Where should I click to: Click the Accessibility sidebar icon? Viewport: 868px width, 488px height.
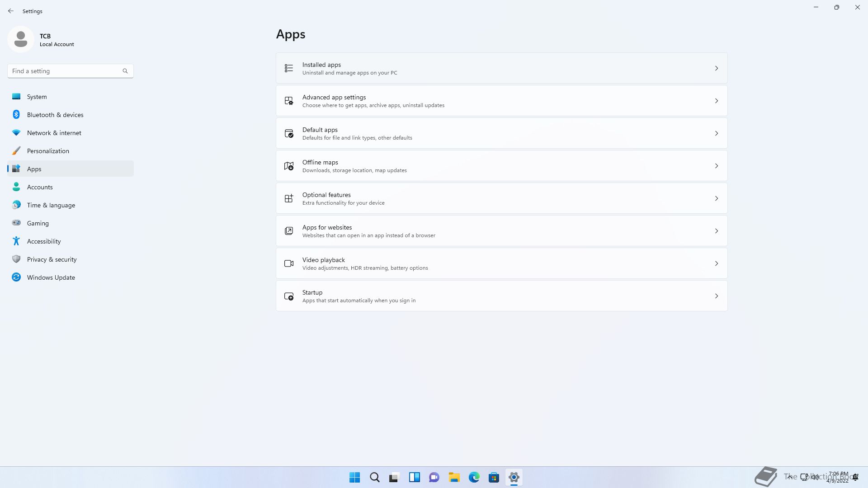16,241
